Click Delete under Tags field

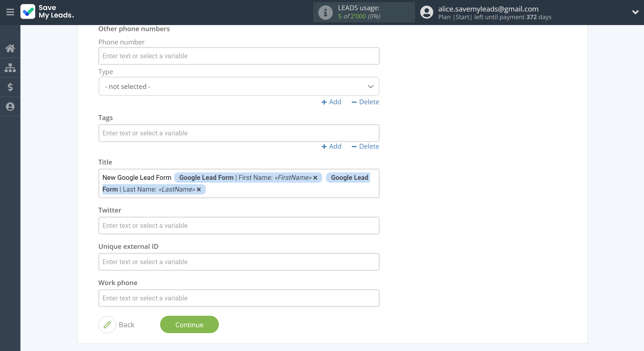click(x=365, y=146)
